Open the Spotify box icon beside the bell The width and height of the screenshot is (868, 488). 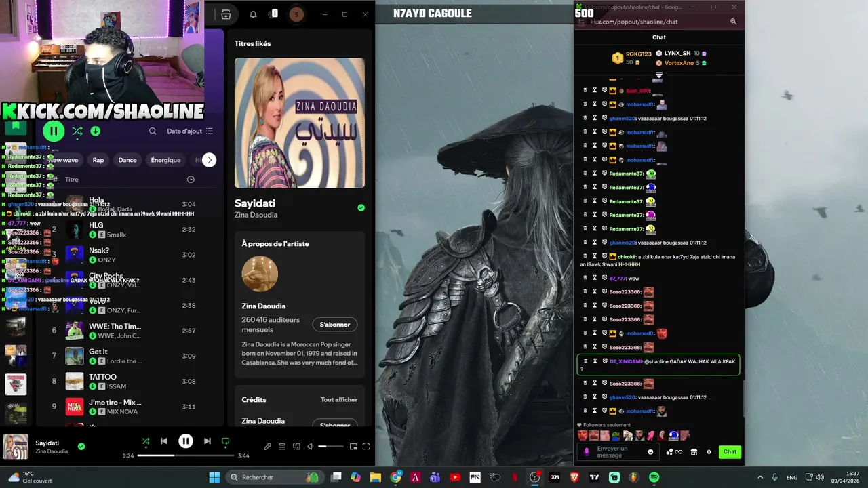click(x=226, y=14)
